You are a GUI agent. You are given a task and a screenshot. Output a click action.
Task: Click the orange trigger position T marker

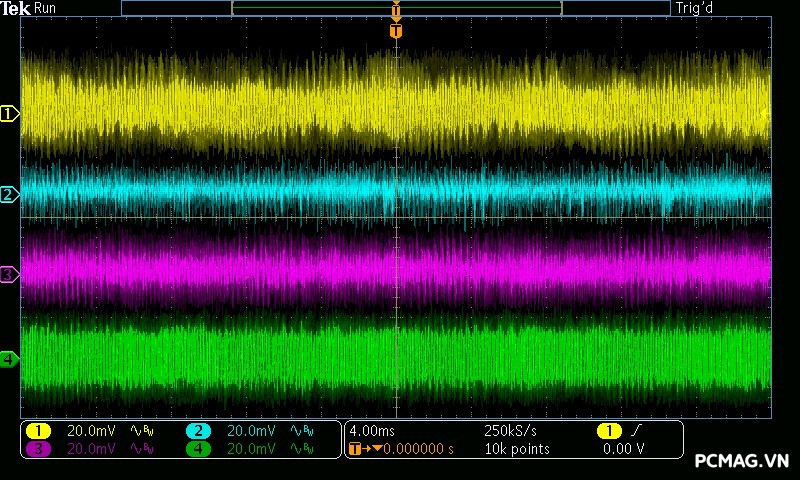pos(396,31)
